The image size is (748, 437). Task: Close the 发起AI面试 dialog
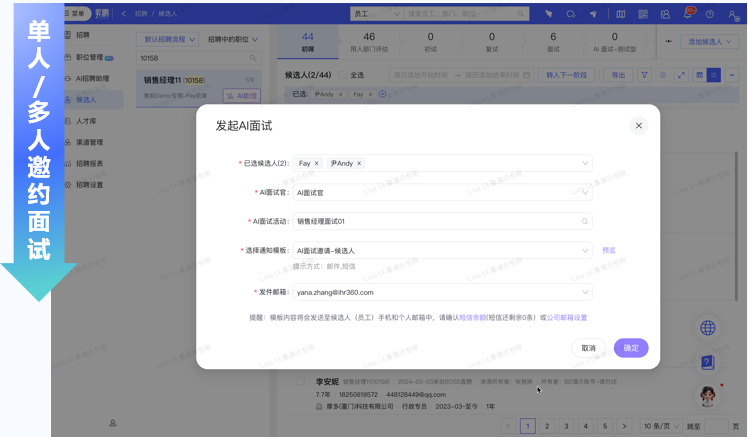(x=639, y=125)
